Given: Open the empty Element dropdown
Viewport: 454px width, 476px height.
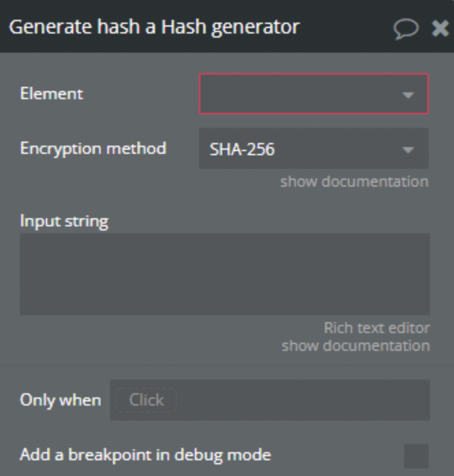Looking at the screenshot, I should [301, 94].
